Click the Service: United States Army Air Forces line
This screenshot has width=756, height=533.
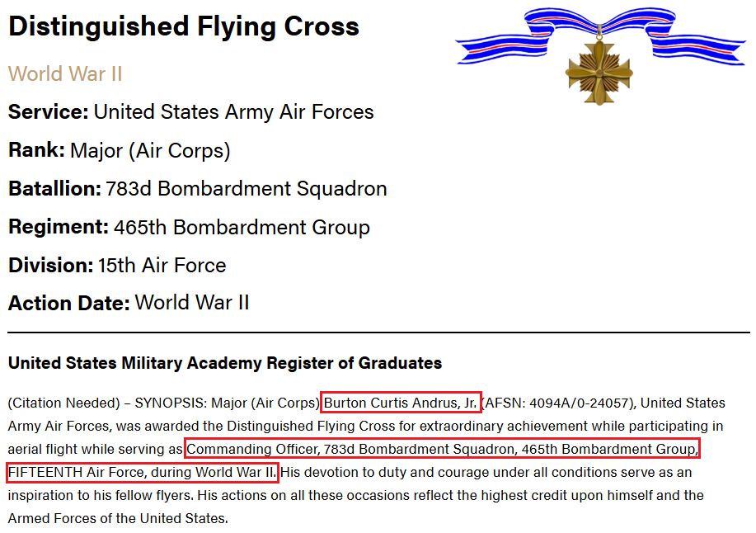click(191, 112)
